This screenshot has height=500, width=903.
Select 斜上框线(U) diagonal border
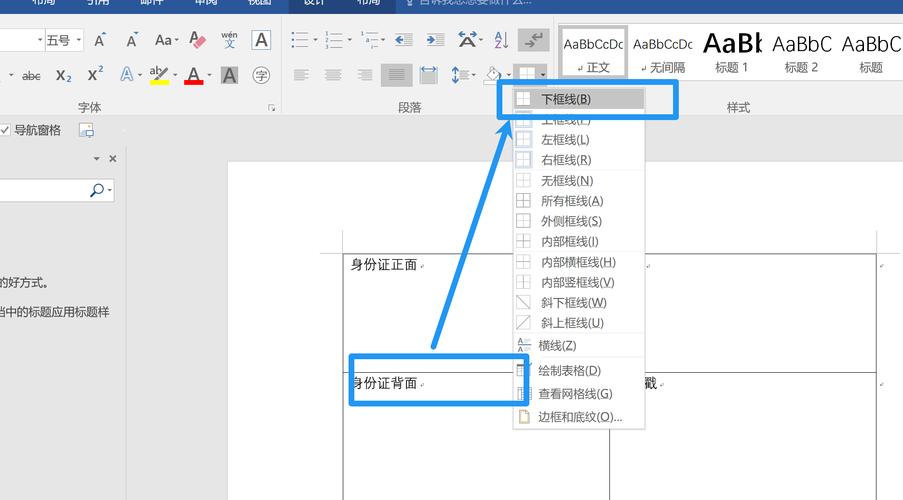tap(579, 323)
